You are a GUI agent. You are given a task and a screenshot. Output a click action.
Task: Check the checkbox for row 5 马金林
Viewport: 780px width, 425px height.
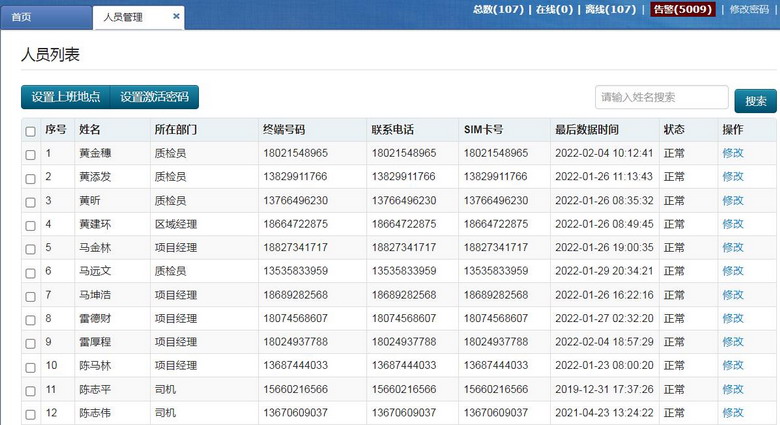[30, 249]
